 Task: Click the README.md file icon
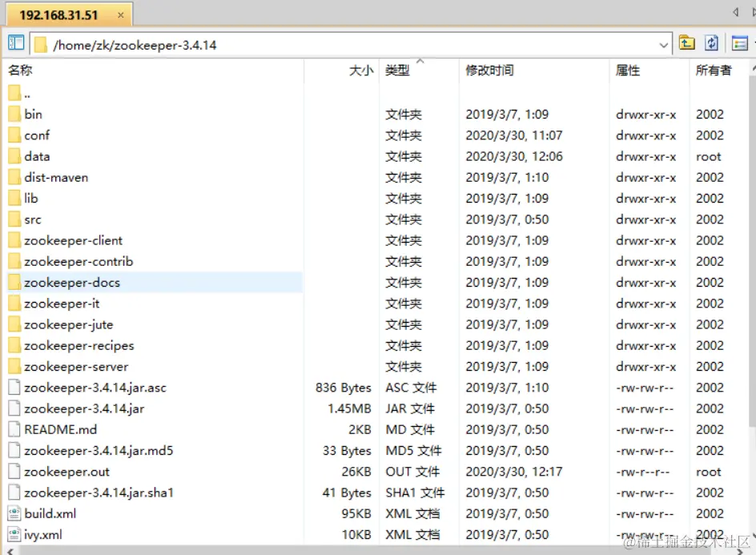coord(14,429)
